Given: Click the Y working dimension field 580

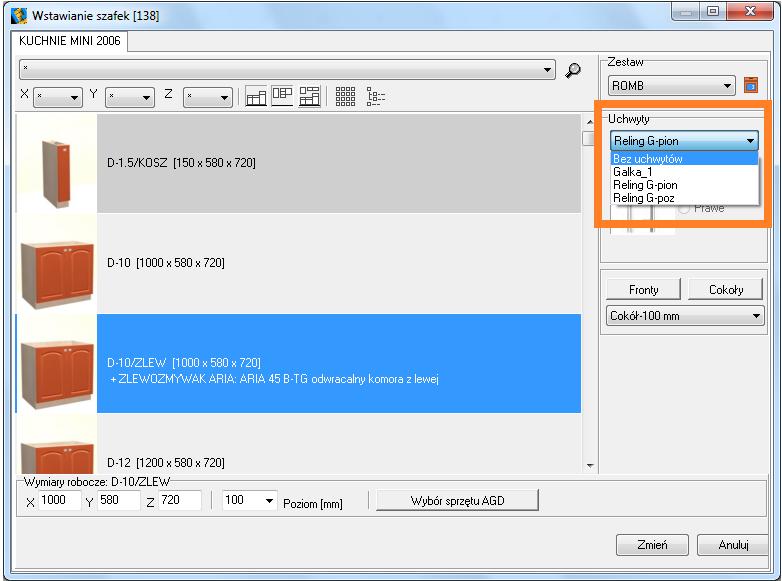Looking at the screenshot, I should pyautogui.click(x=119, y=500).
